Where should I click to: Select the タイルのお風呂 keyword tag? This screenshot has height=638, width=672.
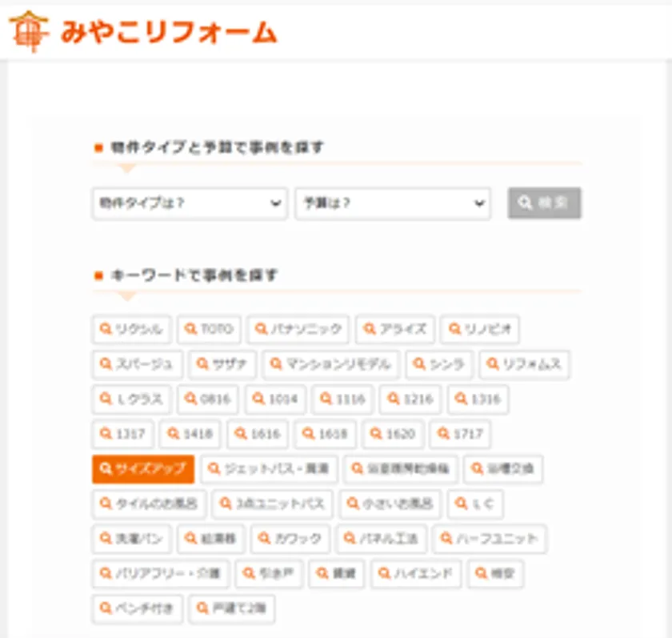(x=149, y=504)
